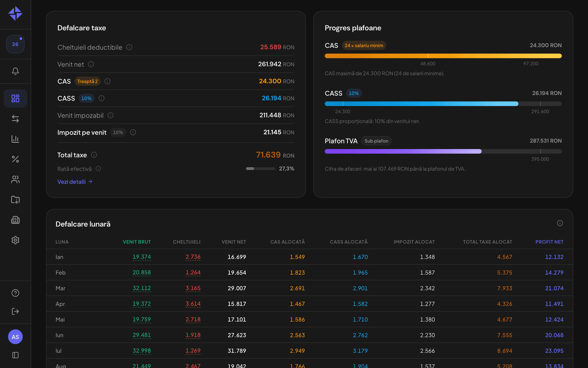The image size is (588, 368).
Task: Open the company building icon
Action: pos(15,220)
